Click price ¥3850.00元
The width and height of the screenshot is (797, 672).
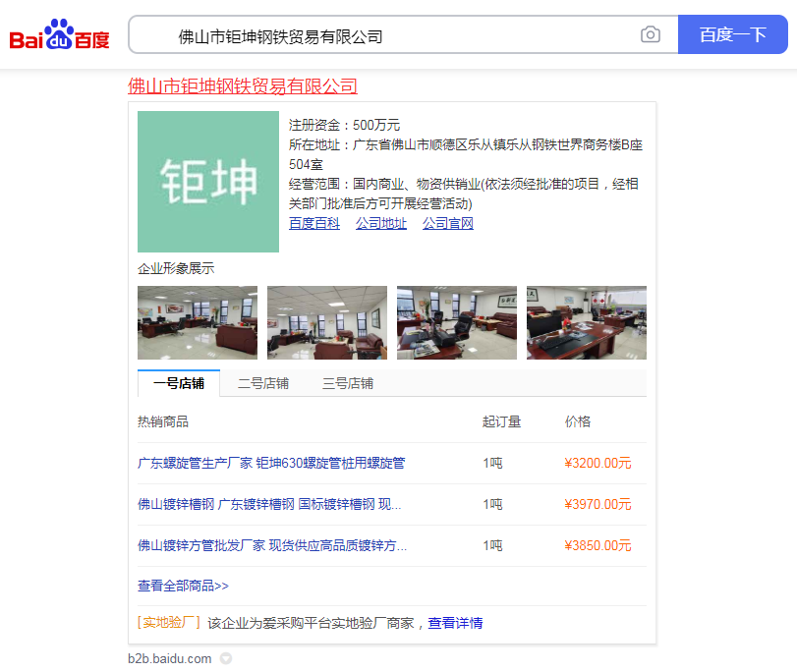(x=598, y=545)
